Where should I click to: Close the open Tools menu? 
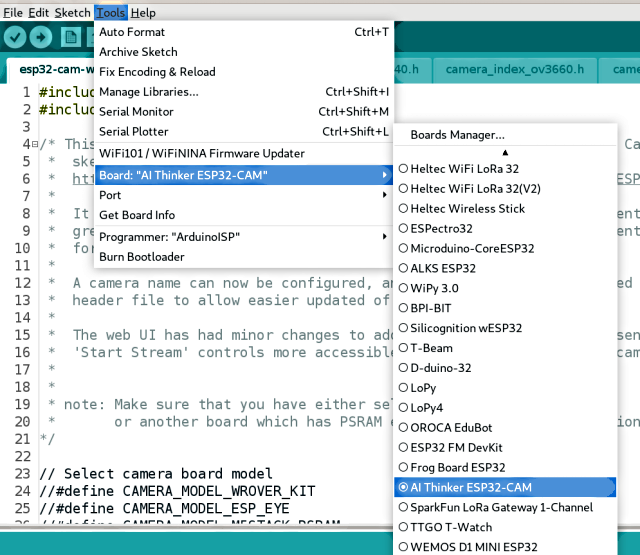tap(111, 13)
